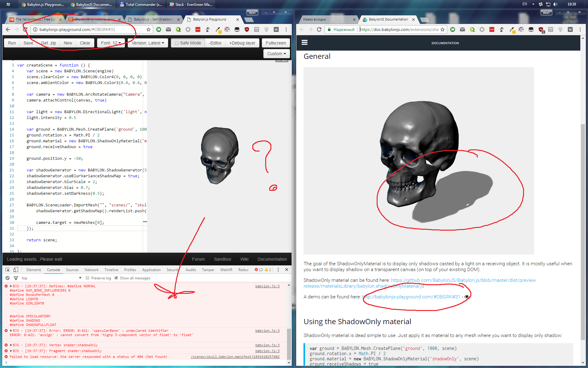Open DevTools Application tab

(x=151, y=270)
